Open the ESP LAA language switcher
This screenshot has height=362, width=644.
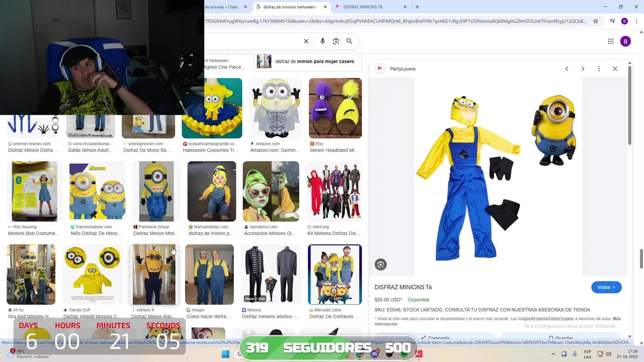click(588, 354)
